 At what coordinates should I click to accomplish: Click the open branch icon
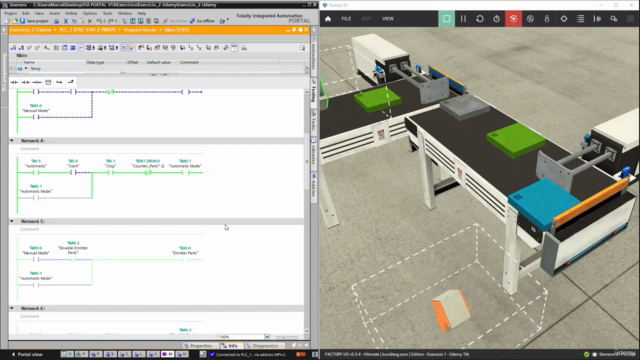coord(59,82)
